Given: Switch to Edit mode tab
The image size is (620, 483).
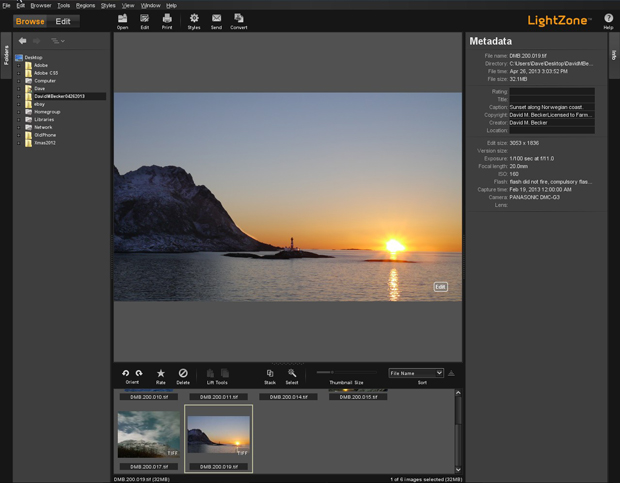Looking at the screenshot, I should point(63,21).
